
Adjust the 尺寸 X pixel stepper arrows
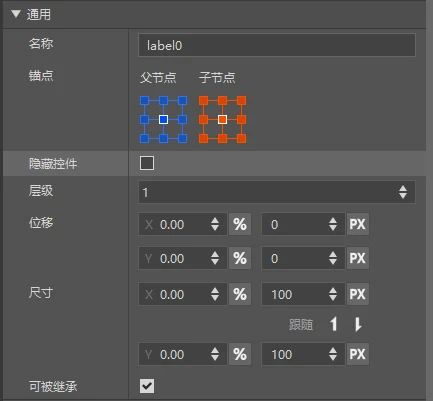pos(333,294)
